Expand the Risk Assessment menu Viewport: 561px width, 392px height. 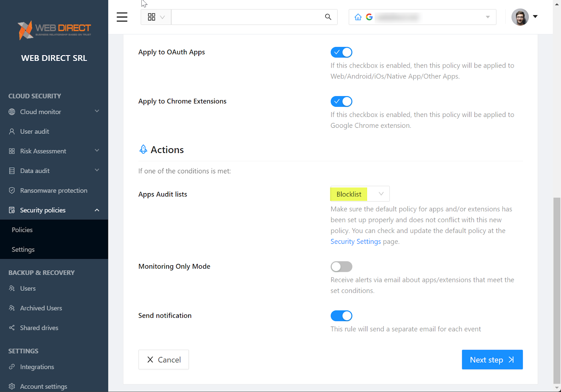pyautogui.click(x=43, y=151)
